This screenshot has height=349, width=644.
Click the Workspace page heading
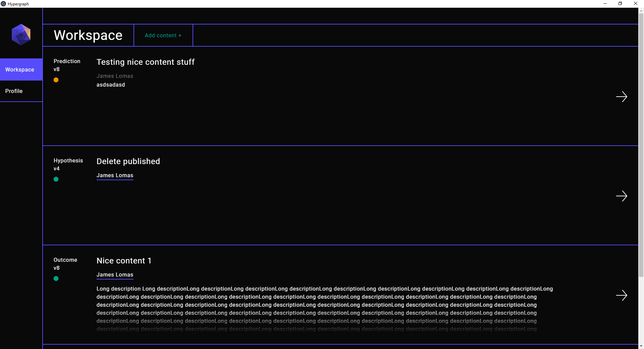coord(88,35)
